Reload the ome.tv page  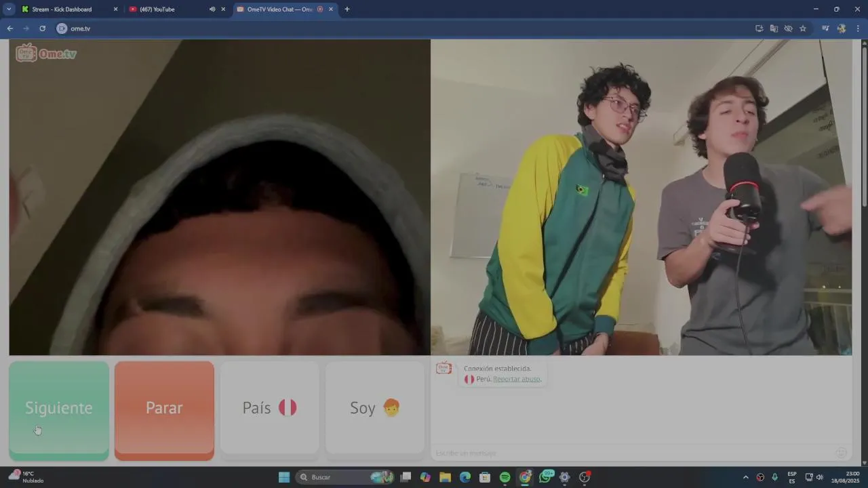[42, 28]
